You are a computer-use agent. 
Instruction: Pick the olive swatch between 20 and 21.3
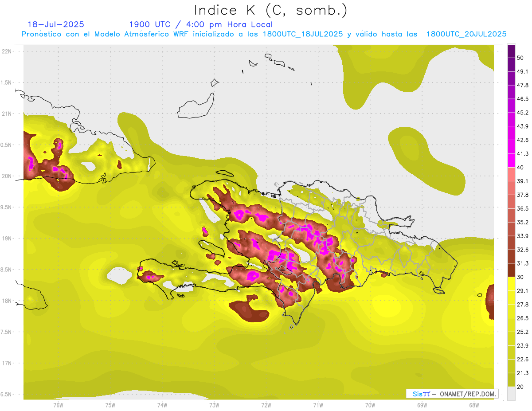point(511,380)
